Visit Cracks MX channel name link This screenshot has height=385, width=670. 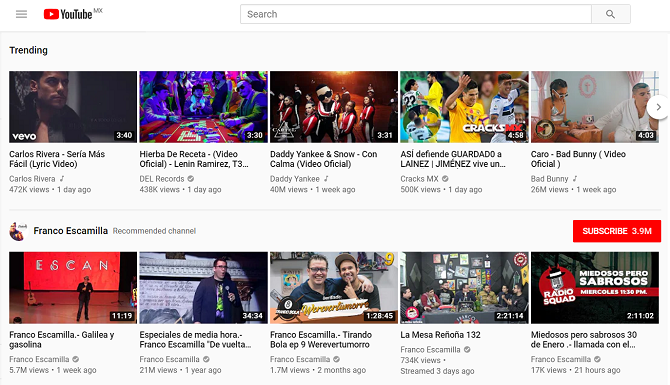point(420,179)
